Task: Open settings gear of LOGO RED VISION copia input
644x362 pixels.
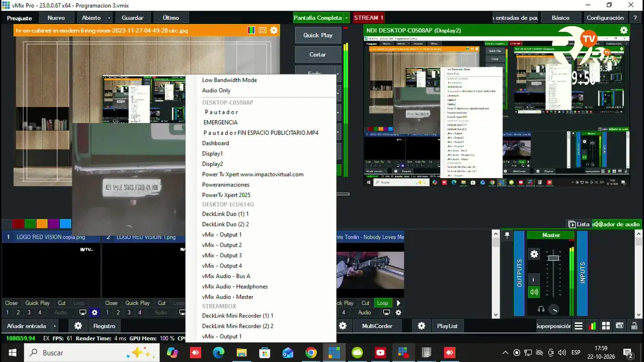Action: [x=95, y=312]
